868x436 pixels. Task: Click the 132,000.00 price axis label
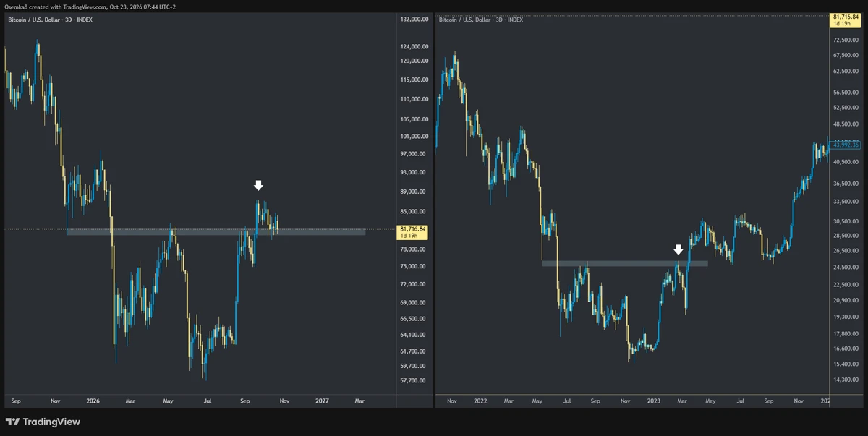pyautogui.click(x=414, y=20)
